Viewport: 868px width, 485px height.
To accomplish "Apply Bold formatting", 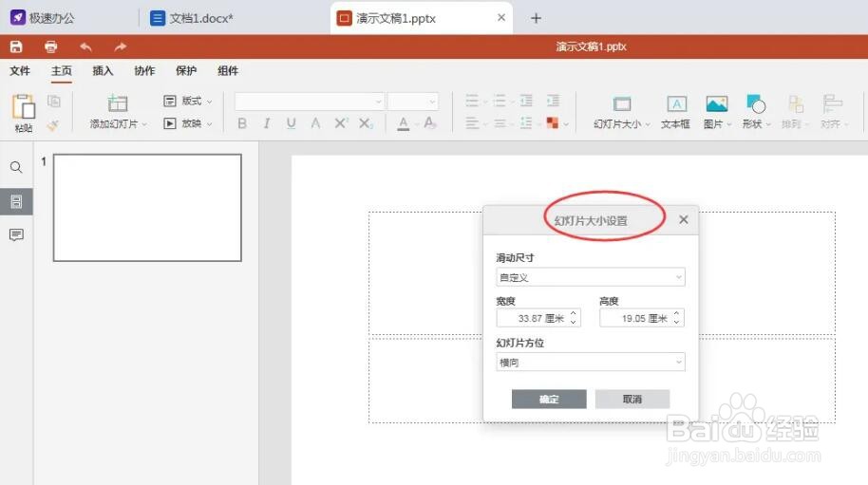I will point(242,123).
